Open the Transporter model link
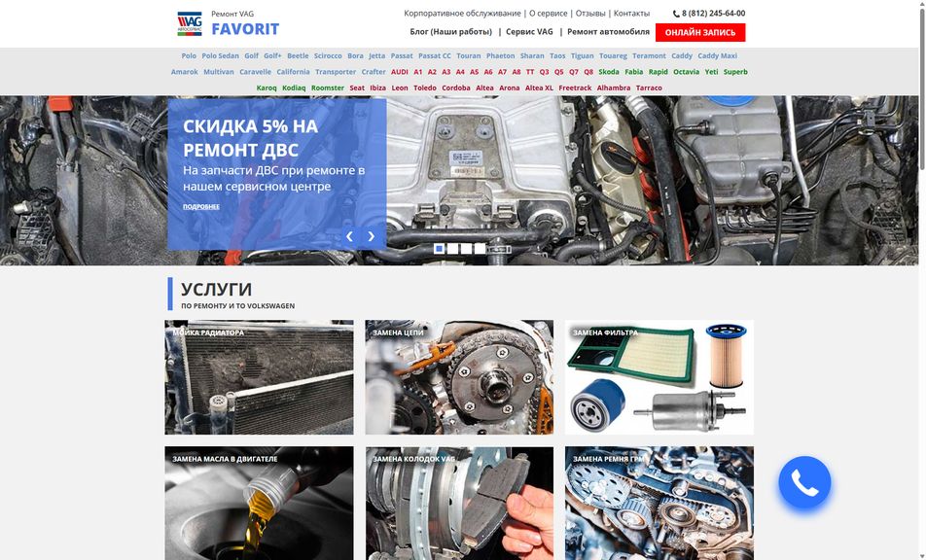Viewport: 926px width, 560px height. tap(336, 72)
